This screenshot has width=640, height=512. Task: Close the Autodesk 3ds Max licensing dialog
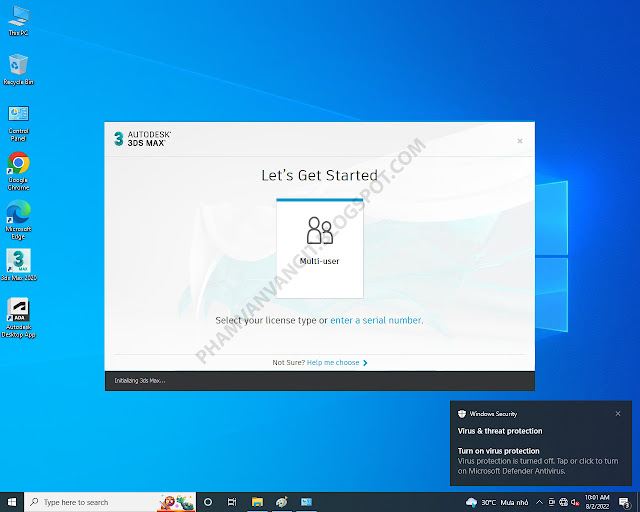click(x=520, y=141)
